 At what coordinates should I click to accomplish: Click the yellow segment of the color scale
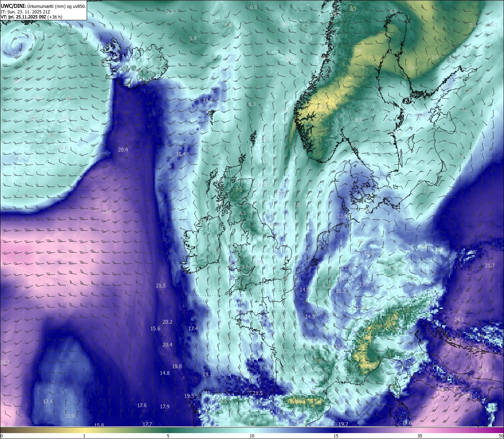point(85,430)
